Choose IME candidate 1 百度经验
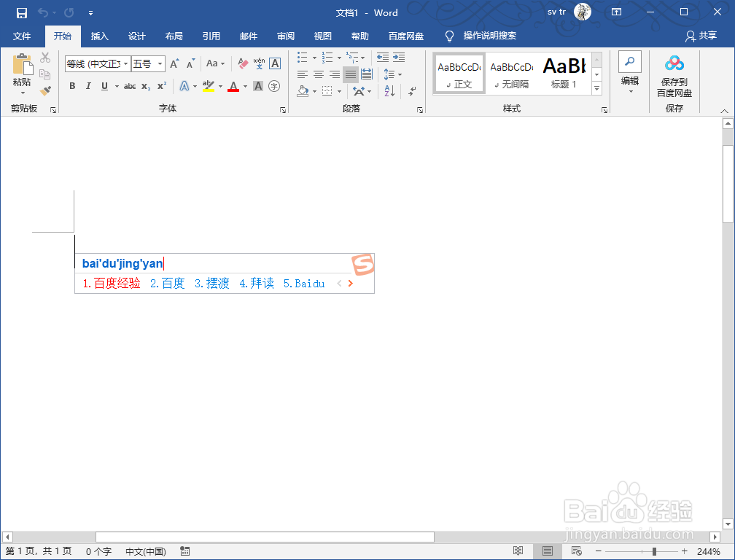 click(x=112, y=284)
